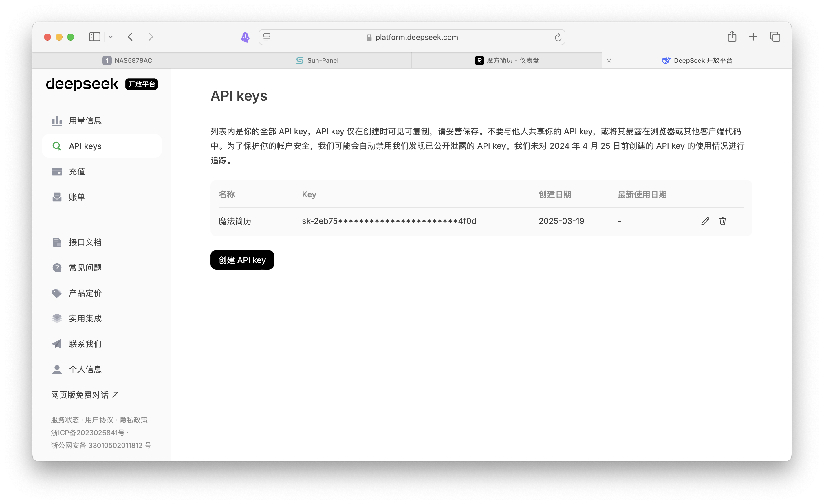Click the price tag icon beside 产品定价
The width and height of the screenshot is (824, 504).
click(x=57, y=293)
